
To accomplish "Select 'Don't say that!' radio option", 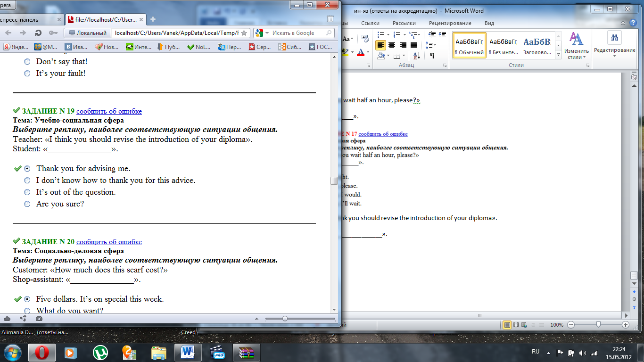I will click(x=27, y=61).
